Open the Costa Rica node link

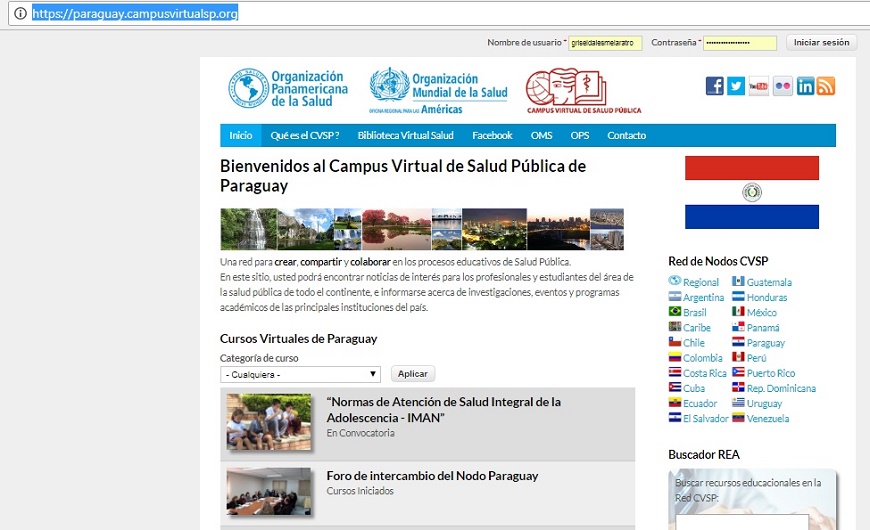point(705,373)
